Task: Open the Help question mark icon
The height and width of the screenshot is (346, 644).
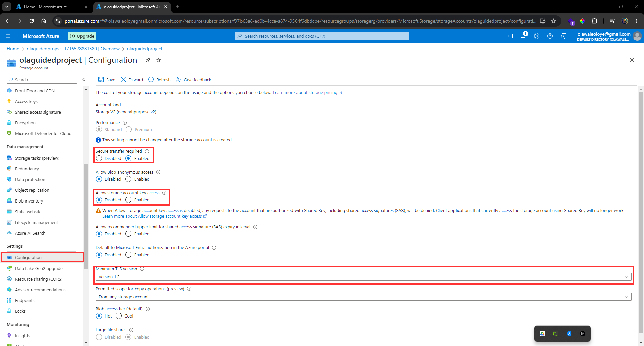Action: tap(550, 36)
